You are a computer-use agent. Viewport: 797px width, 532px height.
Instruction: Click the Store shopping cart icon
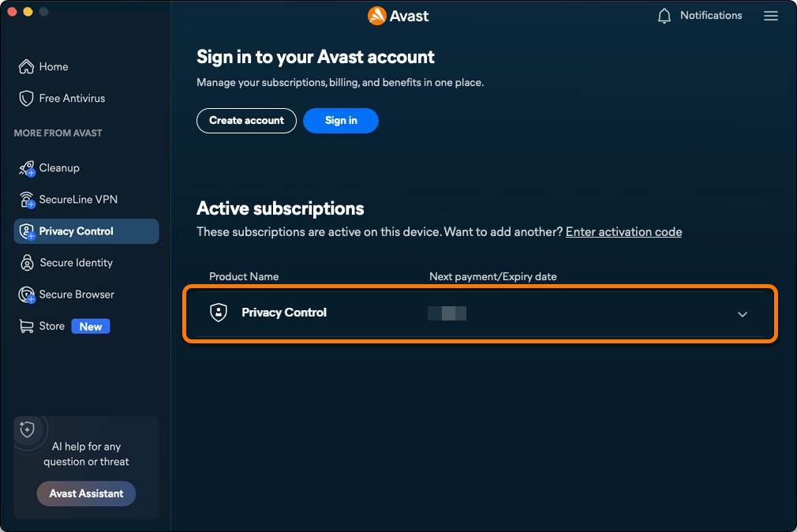pos(26,326)
